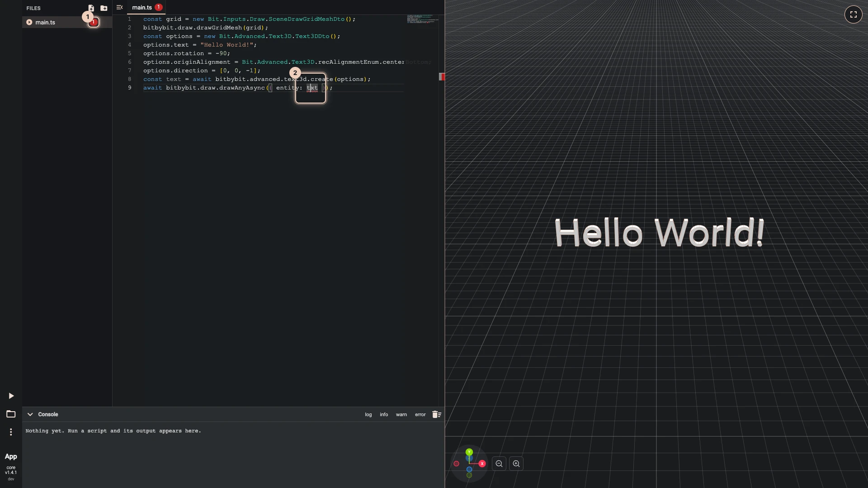Screen dimensions: 868x488
Task: Enter fullscreen mode for the 3D viewport
Action: tap(853, 14)
